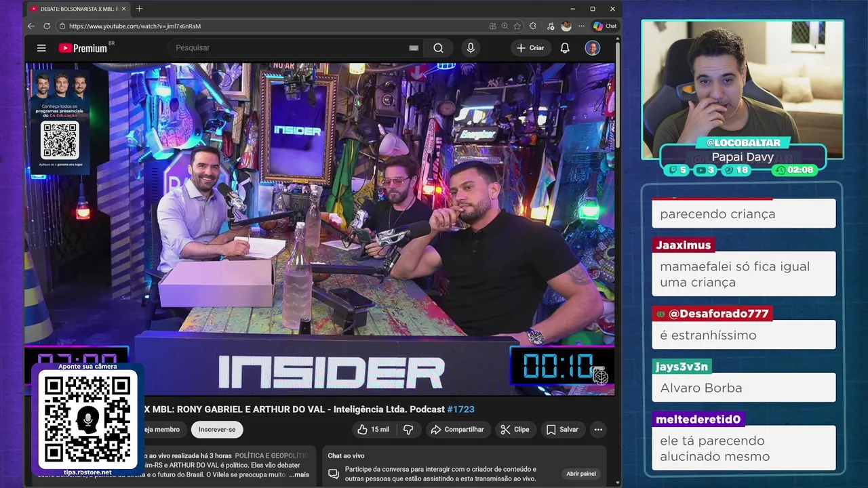Click the magnifying glass search button

click(439, 48)
